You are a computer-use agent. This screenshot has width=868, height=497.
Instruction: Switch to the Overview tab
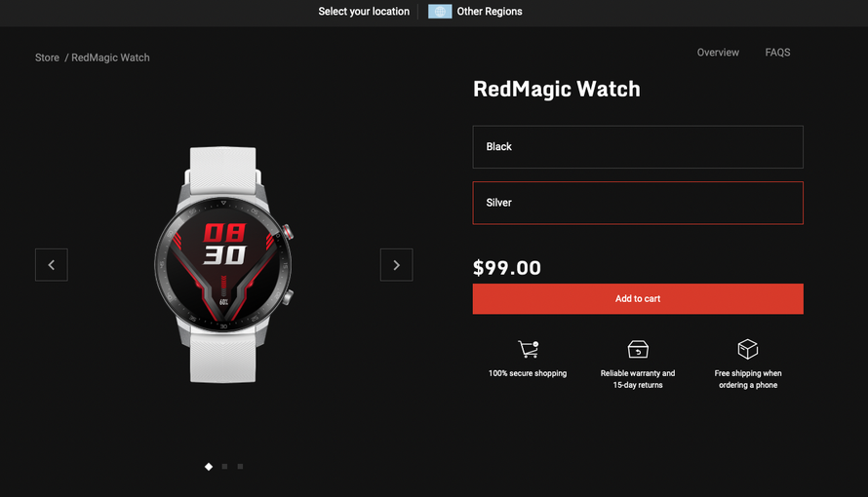718,53
